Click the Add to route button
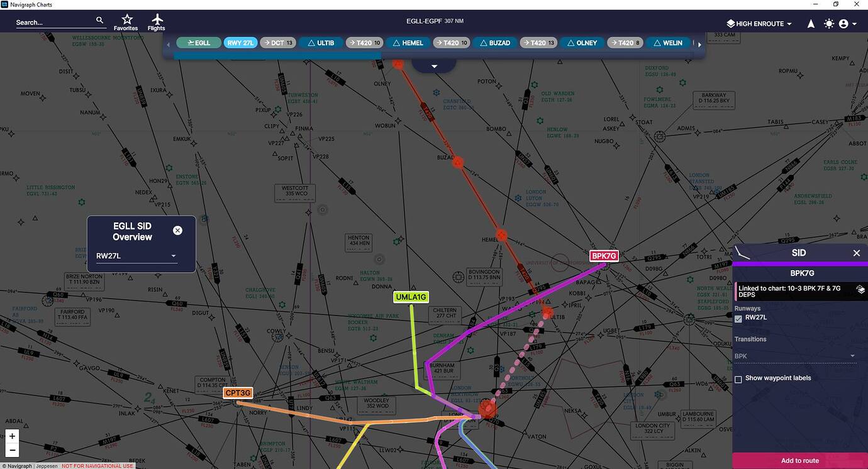Image resolution: width=868 pixels, height=469 pixels. coord(799,460)
